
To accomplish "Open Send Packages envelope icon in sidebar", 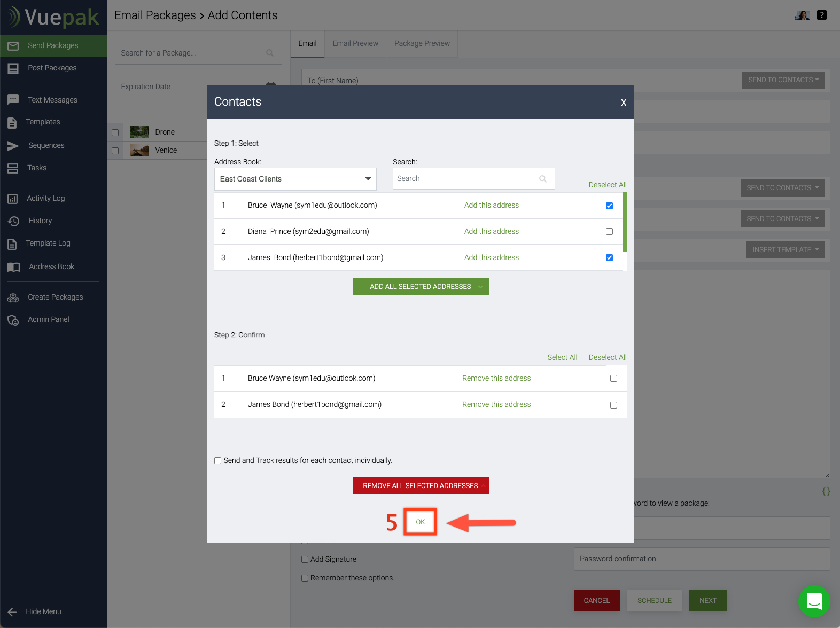I will (x=13, y=46).
